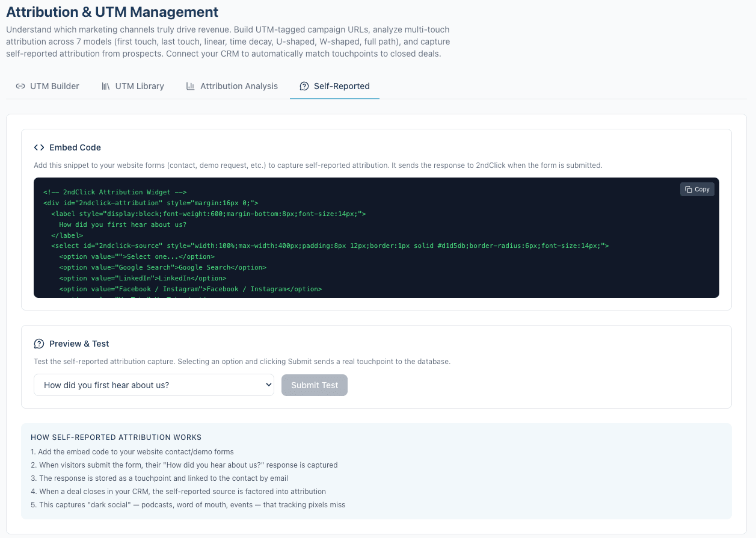
Task: Click the bar chart icon for Attribution Analysis
Action: pyautogui.click(x=191, y=86)
